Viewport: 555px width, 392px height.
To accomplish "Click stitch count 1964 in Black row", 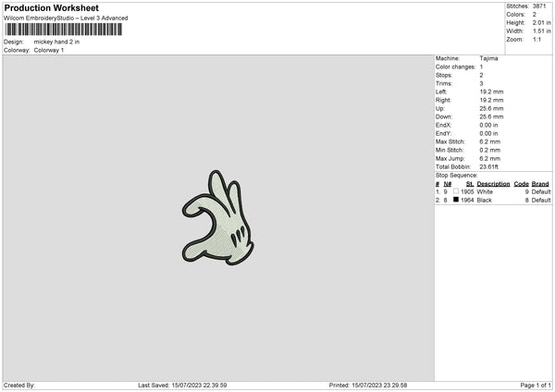I will click(x=467, y=201).
